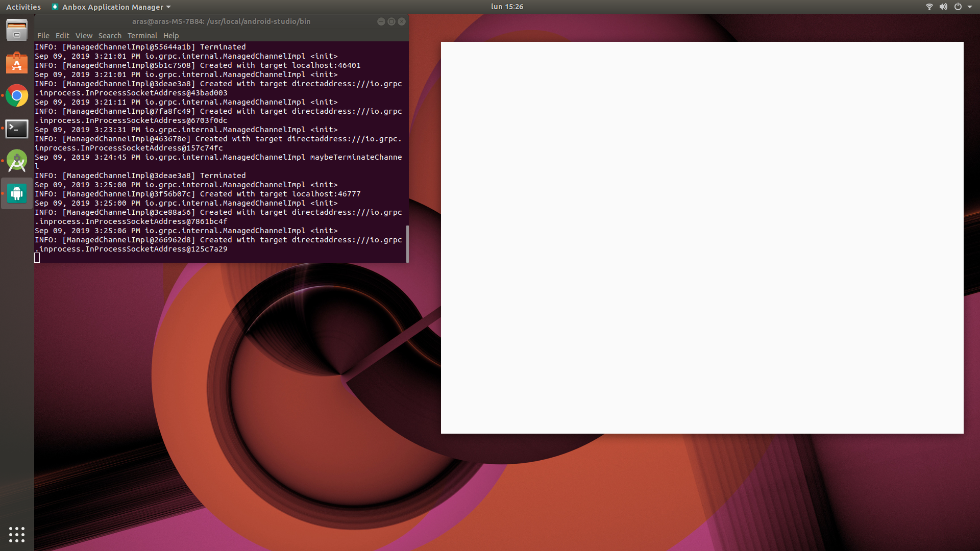Open the clock calendar dropdown

(507, 7)
